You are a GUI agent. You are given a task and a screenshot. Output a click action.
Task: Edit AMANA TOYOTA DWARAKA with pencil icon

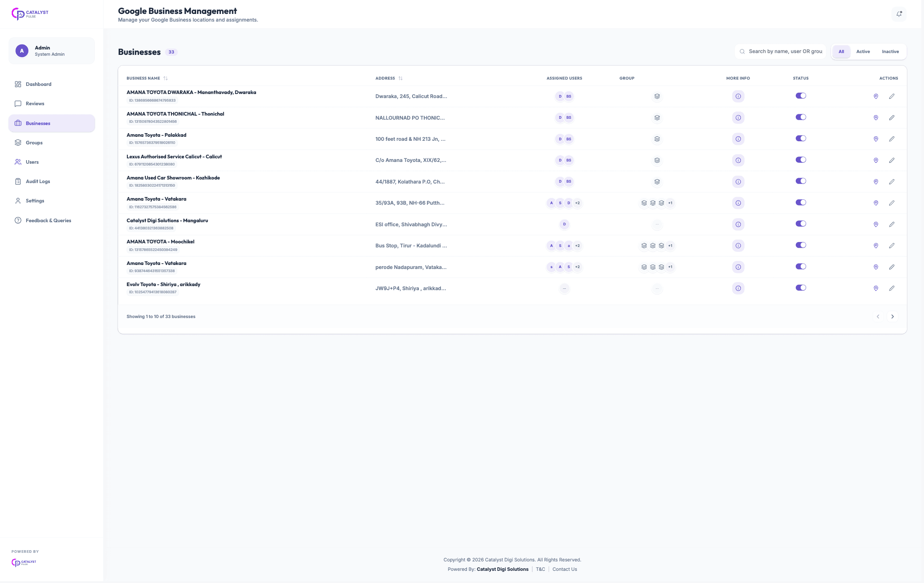[x=892, y=96]
